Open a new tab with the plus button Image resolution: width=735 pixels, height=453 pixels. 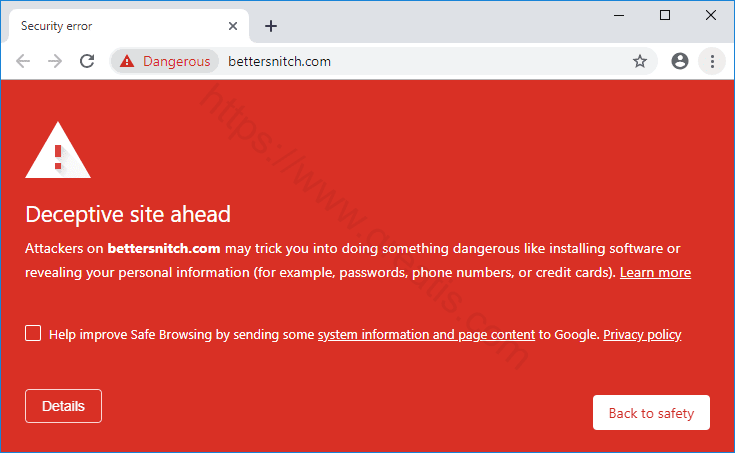[x=270, y=26]
